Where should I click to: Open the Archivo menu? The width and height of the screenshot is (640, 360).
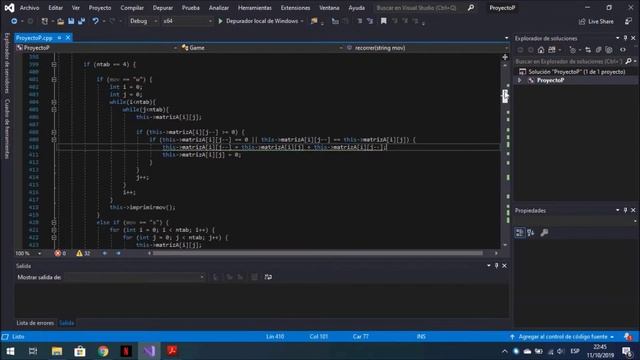point(29,8)
